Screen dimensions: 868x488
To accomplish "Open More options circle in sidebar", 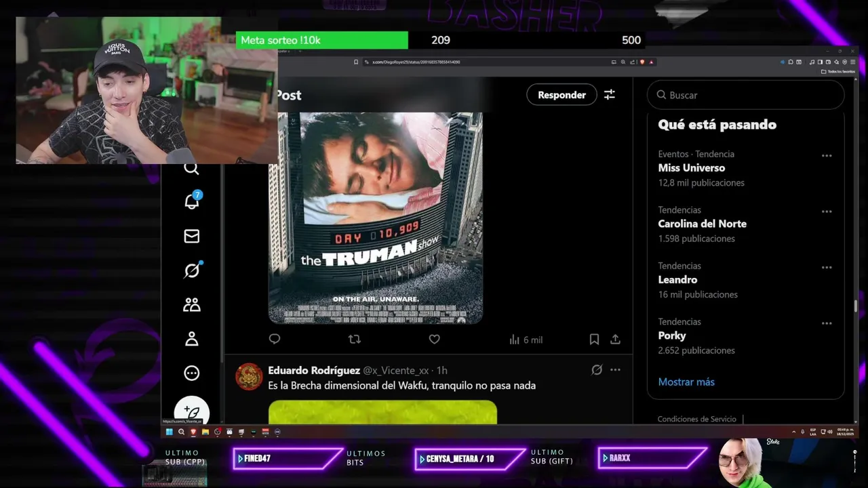I will click(192, 373).
